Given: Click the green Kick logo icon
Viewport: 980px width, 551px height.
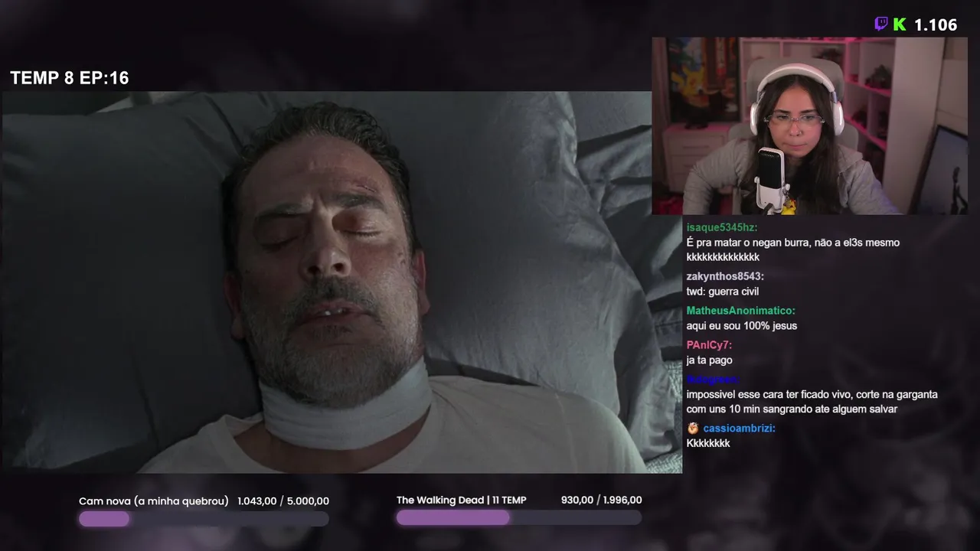Looking at the screenshot, I should (x=900, y=24).
